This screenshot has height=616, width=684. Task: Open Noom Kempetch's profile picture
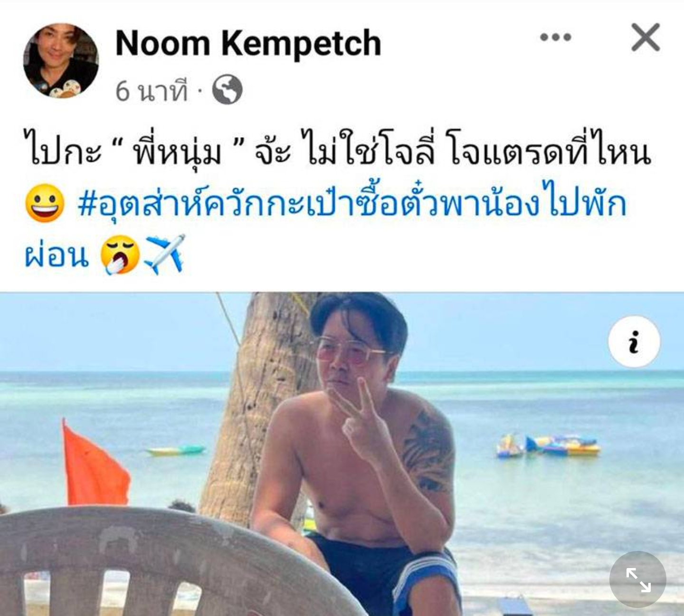point(61,60)
